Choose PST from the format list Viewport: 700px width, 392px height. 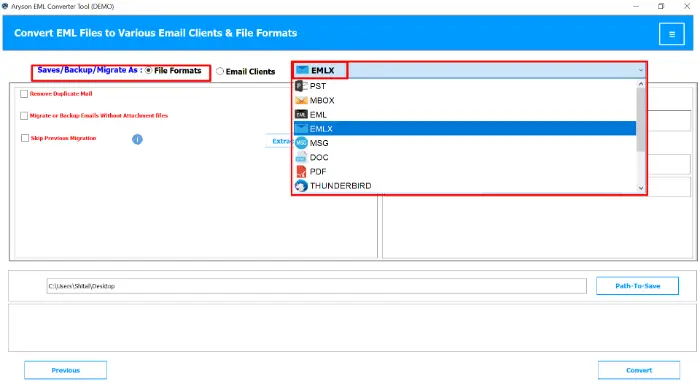coord(465,86)
